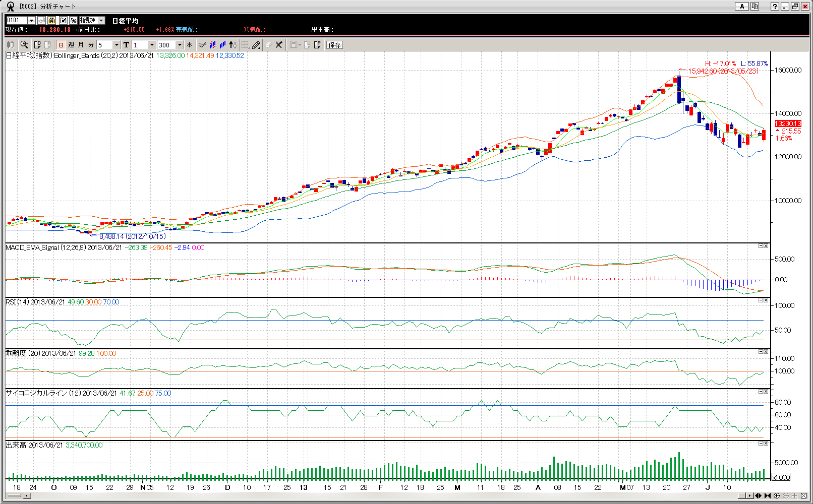Click the 保存 save button
This screenshot has height=504, width=813.
(x=334, y=45)
